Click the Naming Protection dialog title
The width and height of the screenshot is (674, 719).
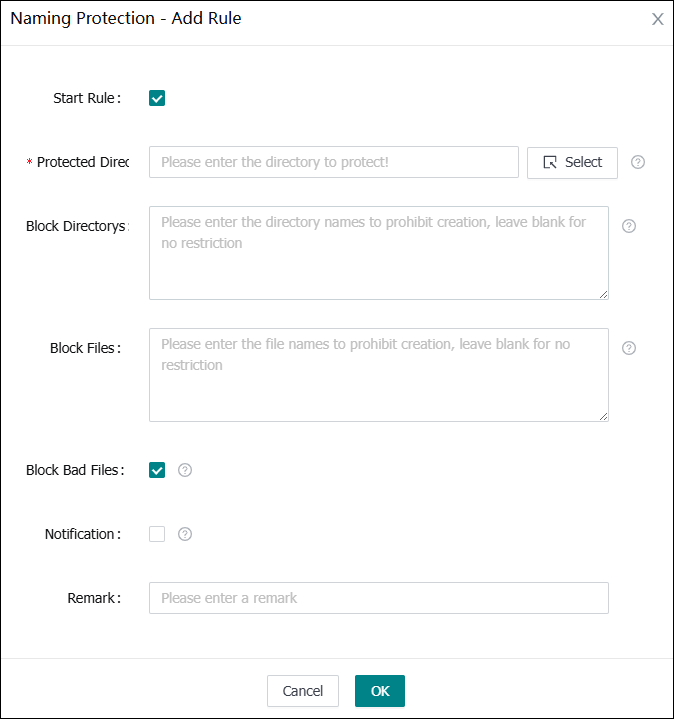tap(125, 18)
